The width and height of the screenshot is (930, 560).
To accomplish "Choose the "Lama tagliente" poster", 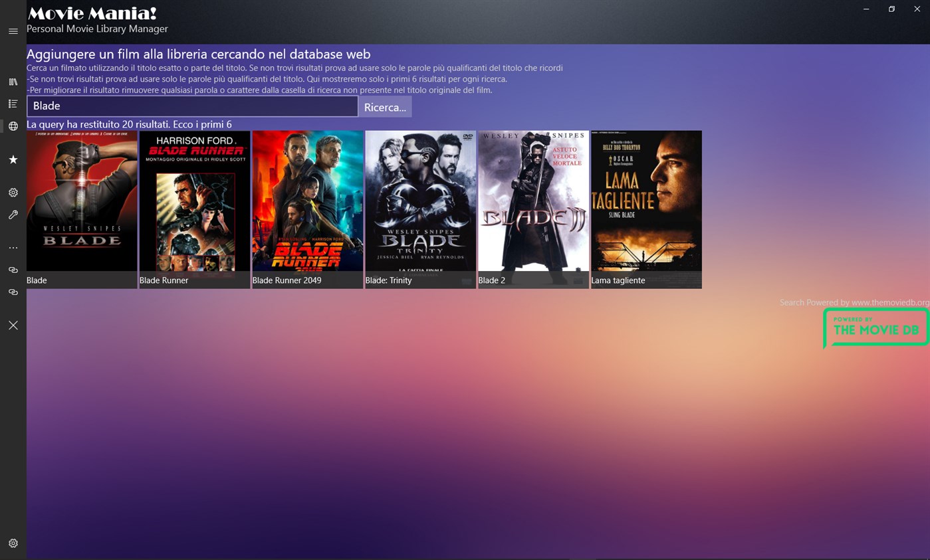I will point(646,209).
